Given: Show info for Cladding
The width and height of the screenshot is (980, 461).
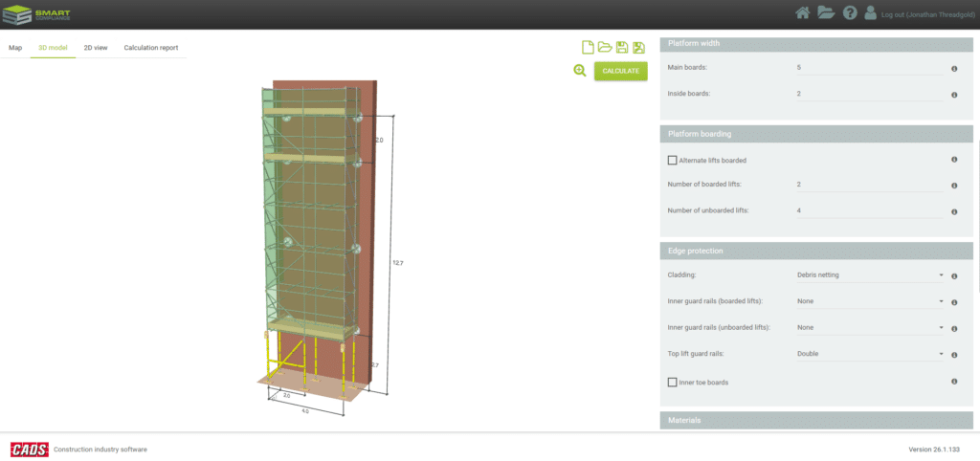Looking at the screenshot, I should 954,276.
